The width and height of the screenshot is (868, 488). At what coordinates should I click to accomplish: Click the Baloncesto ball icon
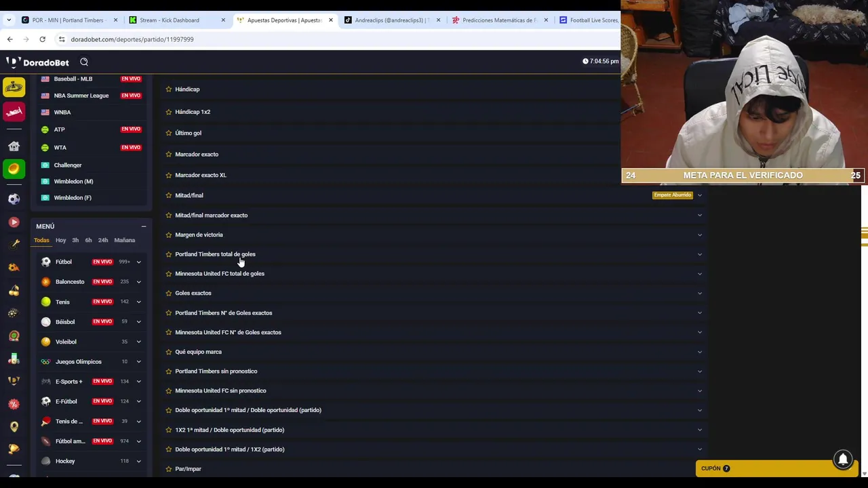(45, 281)
